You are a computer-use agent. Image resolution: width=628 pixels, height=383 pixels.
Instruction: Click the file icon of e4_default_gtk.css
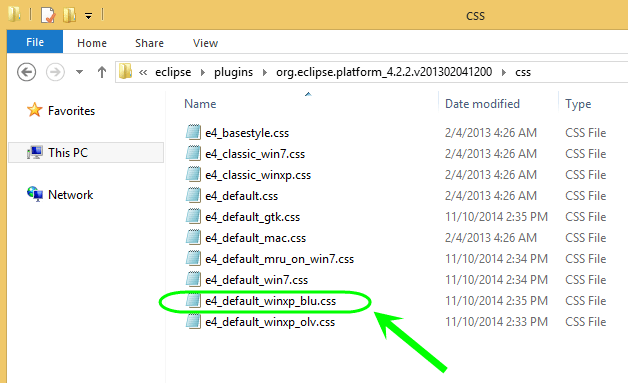pos(193,216)
